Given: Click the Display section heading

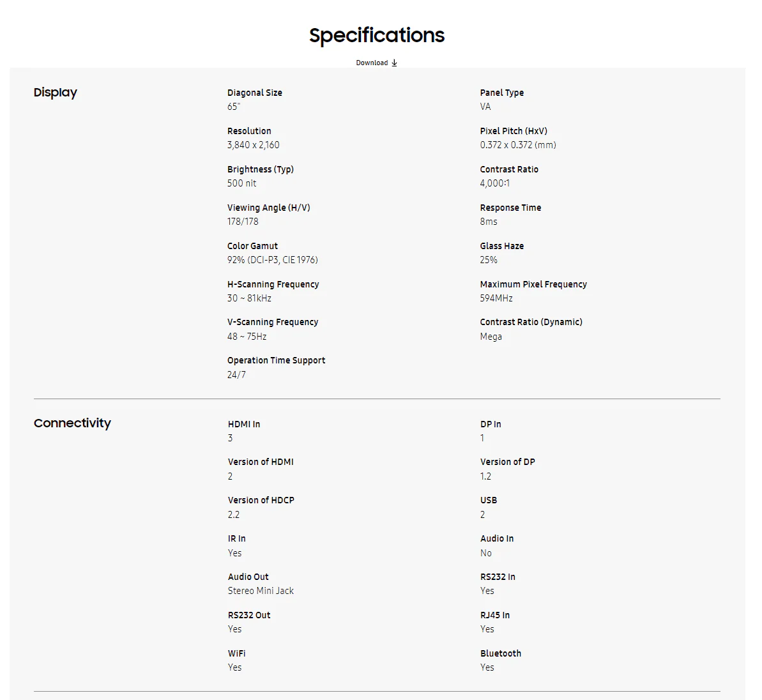Looking at the screenshot, I should click(x=56, y=93).
